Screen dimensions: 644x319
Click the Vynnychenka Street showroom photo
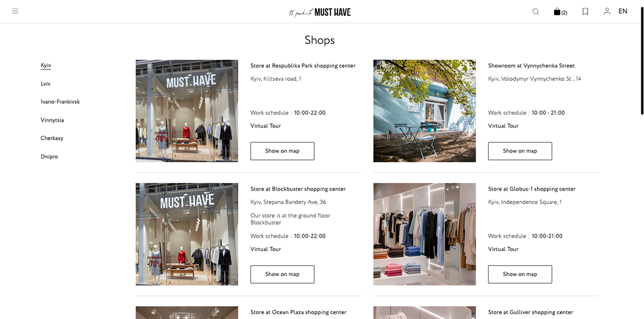coord(425,111)
